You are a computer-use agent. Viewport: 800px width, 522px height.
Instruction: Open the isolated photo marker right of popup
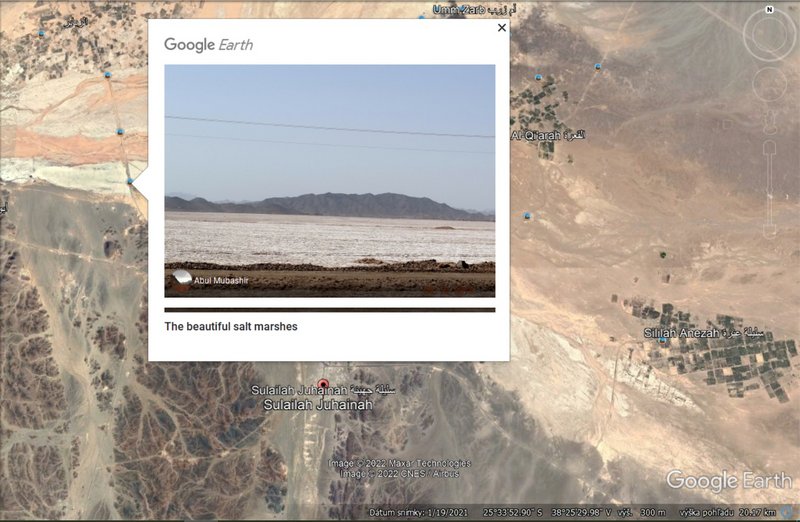click(528, 216)
